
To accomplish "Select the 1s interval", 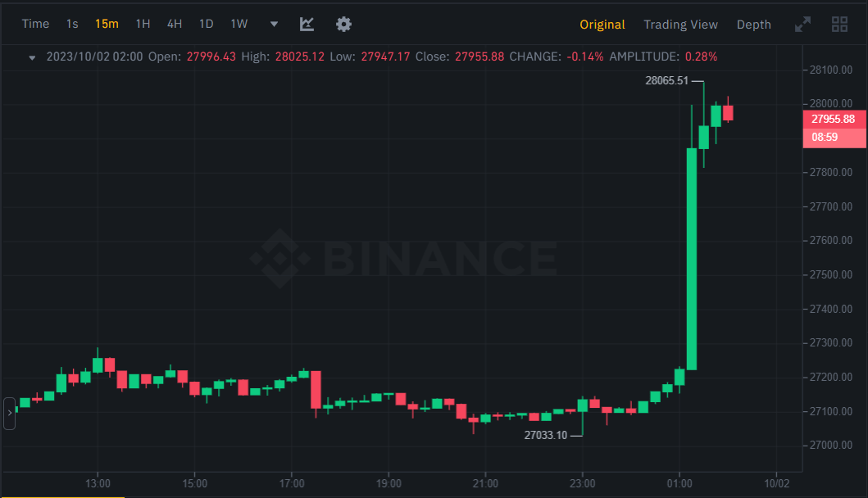I will coord(72,24).
